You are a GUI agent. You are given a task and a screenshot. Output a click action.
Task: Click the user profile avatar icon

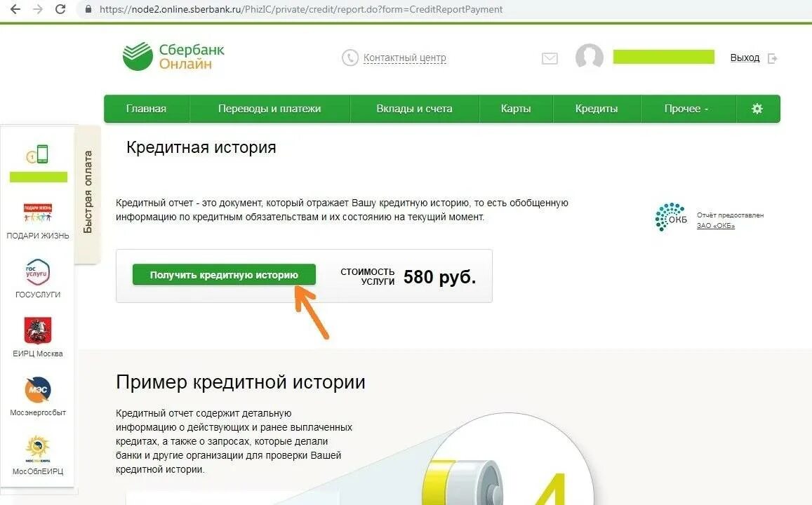pyautogui.click(x=590, y=56)
